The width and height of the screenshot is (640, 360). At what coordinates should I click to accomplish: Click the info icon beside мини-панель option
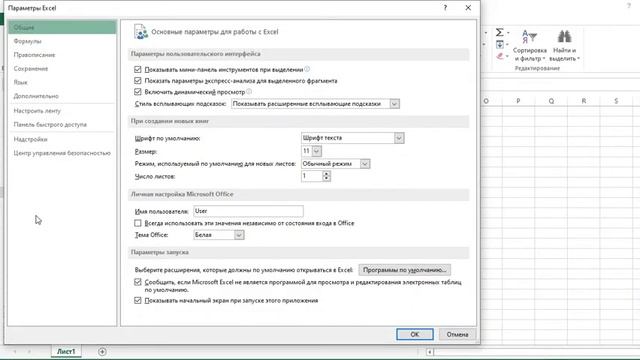click(307, 69)
